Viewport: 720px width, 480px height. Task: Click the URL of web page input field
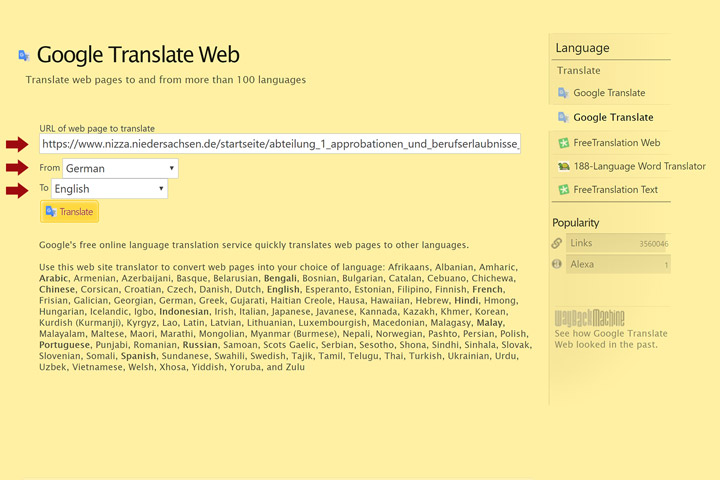280,145
